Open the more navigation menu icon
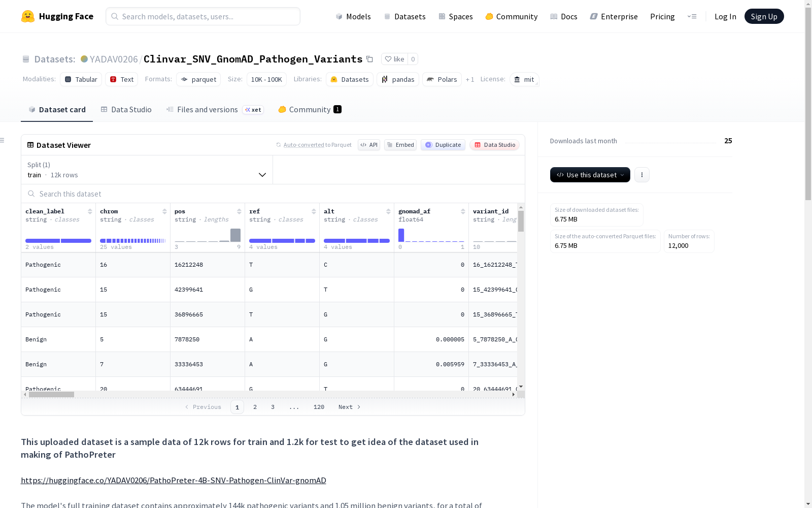The image size is (812, 508). (x=692, y=16)
